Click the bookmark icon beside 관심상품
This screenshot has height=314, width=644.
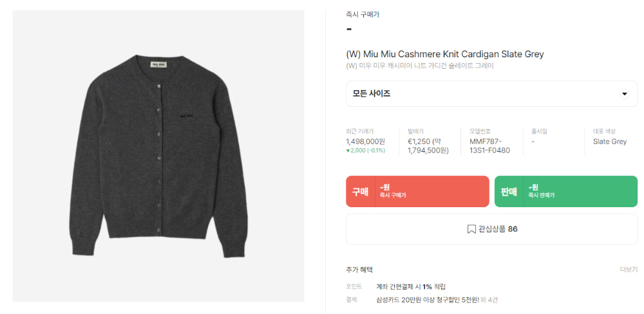[x=471, y=229]
